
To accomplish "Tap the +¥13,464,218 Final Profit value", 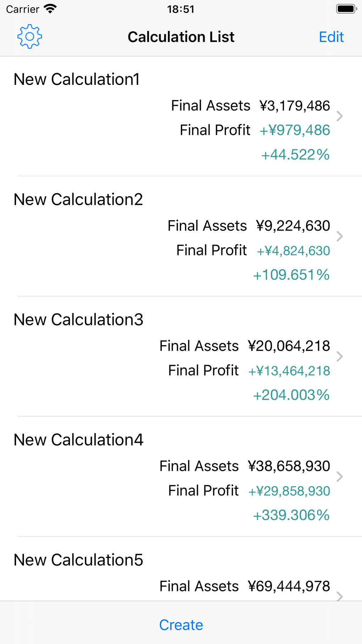I will [289, 371].
